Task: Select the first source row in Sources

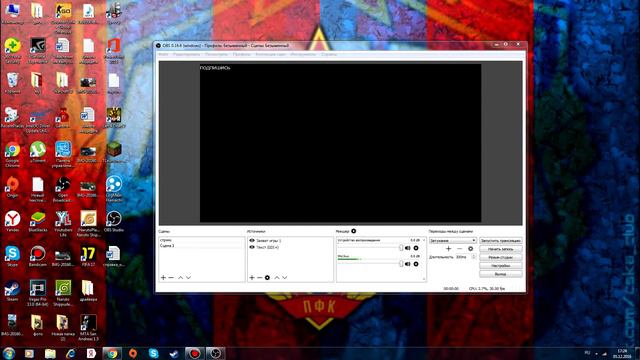Action: click(290, 241)
